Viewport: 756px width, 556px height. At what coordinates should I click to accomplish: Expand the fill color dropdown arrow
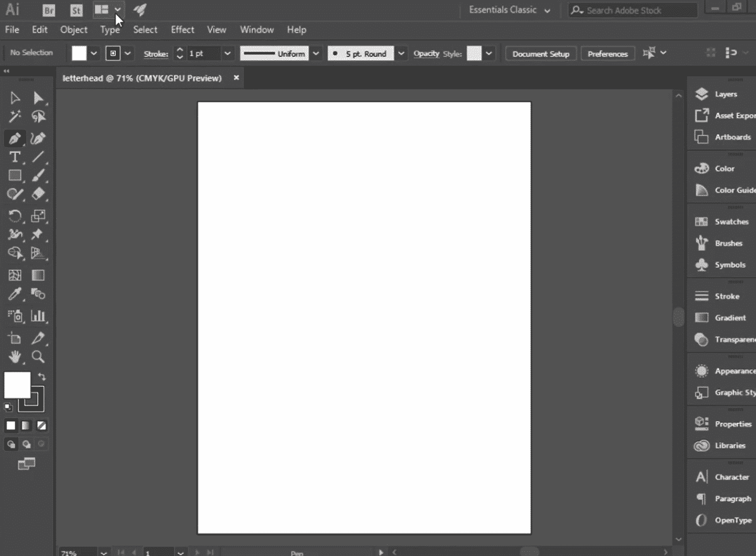[94, 53]
